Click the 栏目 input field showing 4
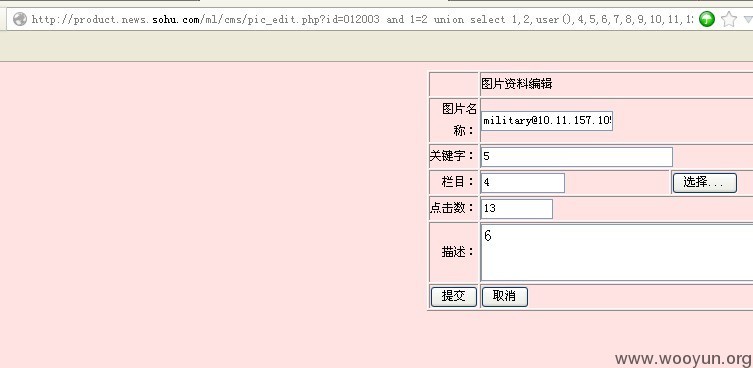The height and width of the screenshot is (368, 753). 523,183
